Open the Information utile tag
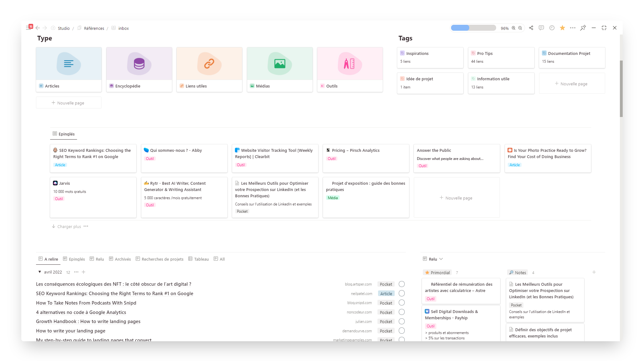 [501, 83]
